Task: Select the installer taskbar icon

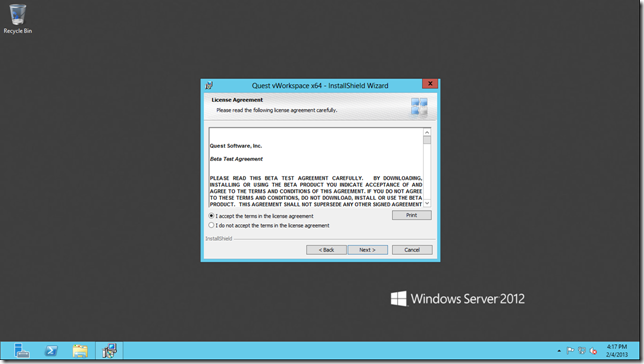Action: click(x=109, y=351)
